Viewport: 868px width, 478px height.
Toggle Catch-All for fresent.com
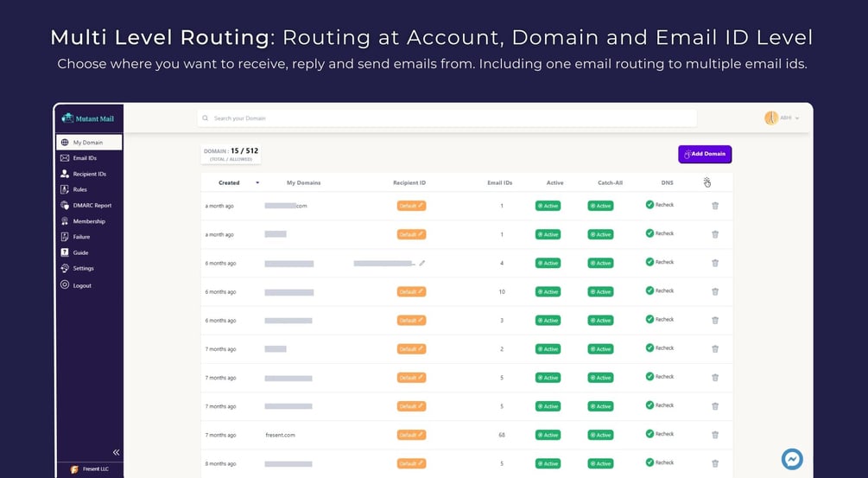[x=600, y=435]
